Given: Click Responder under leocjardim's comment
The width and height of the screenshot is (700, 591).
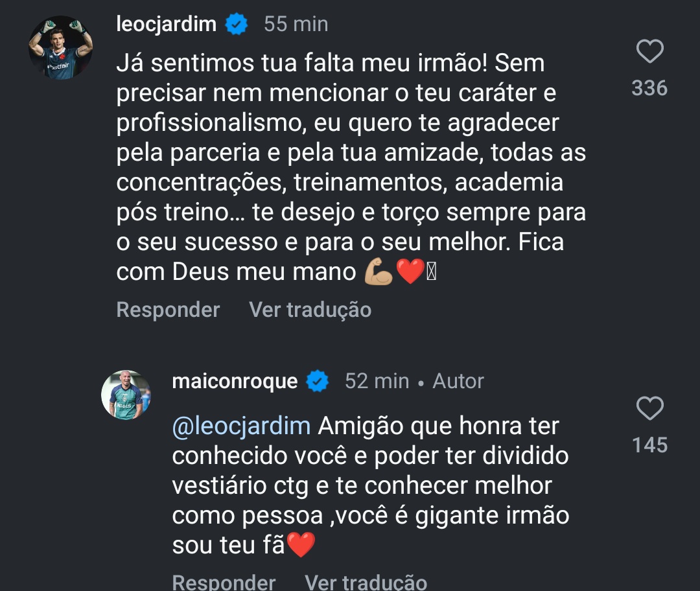Looking at the screenshot, I should point(168,310).
